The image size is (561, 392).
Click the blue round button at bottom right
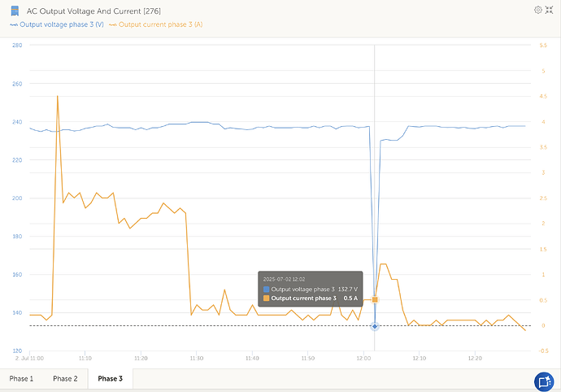tap(544, 381)
